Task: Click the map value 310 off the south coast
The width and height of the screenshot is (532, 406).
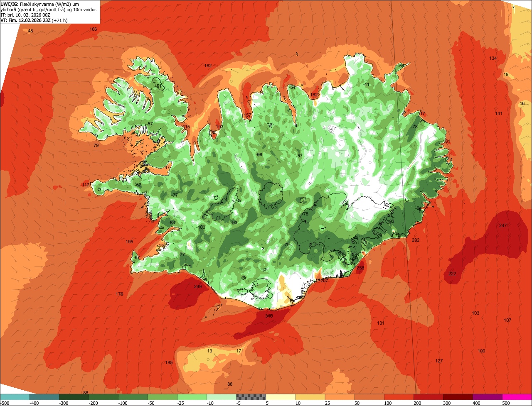Action: 269,316
